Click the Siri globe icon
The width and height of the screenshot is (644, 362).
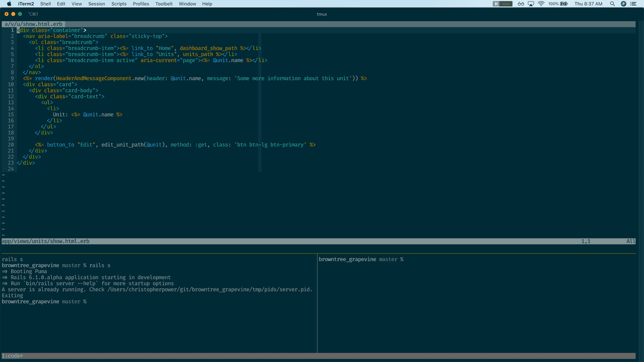[623, 4]
